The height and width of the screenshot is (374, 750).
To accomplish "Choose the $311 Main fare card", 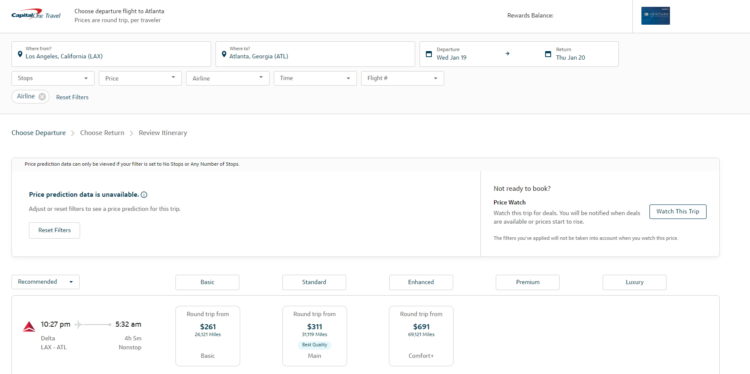I will pyautogui.click(x=314, y=336).
